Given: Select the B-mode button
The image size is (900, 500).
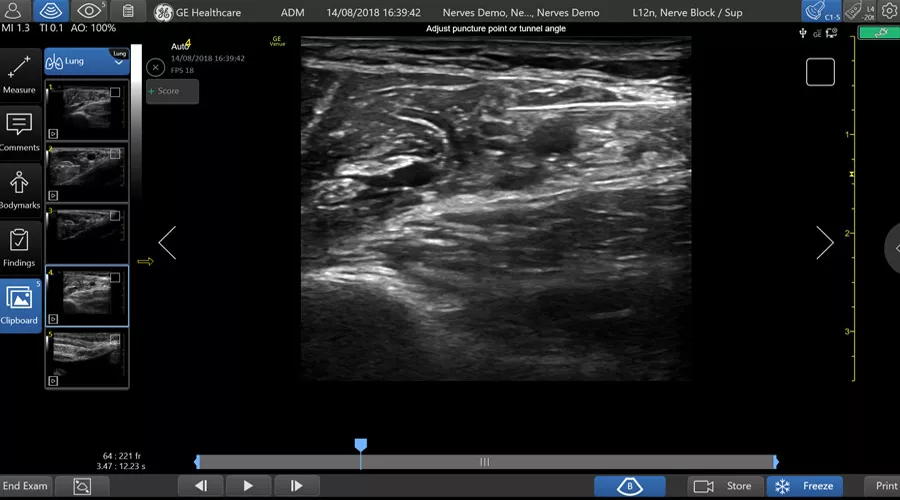Looking at the screenshot, I should 630,486.
